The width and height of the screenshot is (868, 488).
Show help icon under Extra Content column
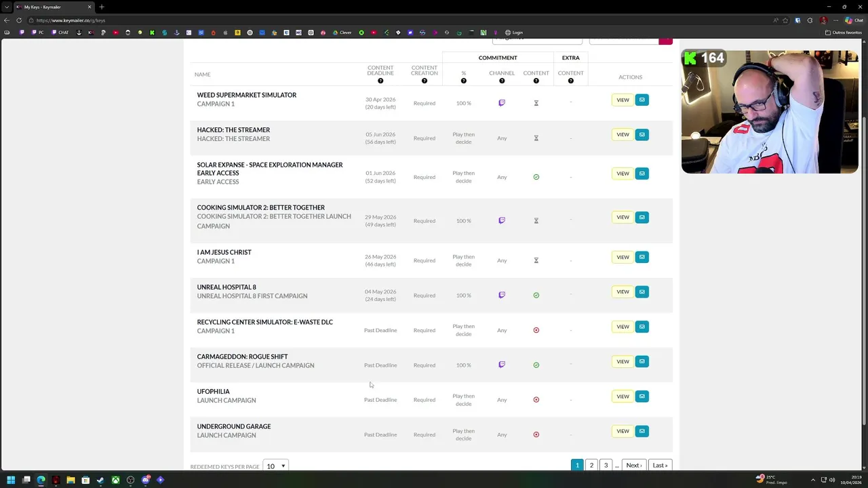pyautogui.click(x=570, y=81)
